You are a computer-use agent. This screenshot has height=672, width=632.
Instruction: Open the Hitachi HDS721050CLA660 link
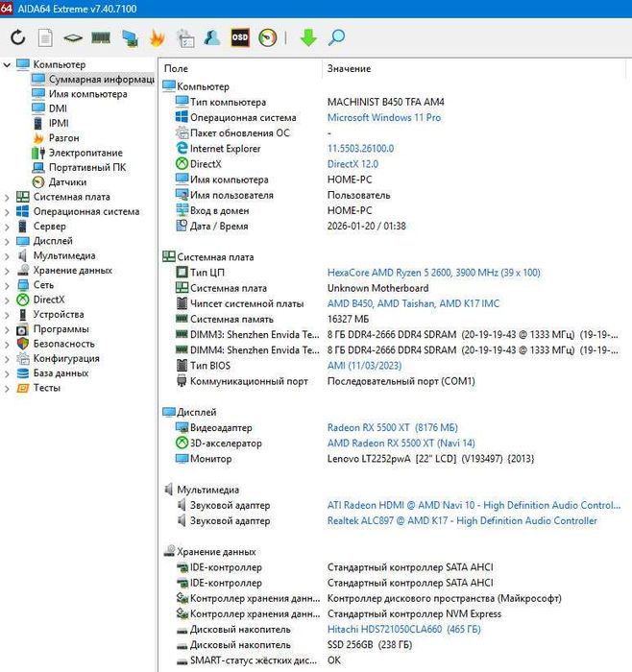tap(403, 629)
